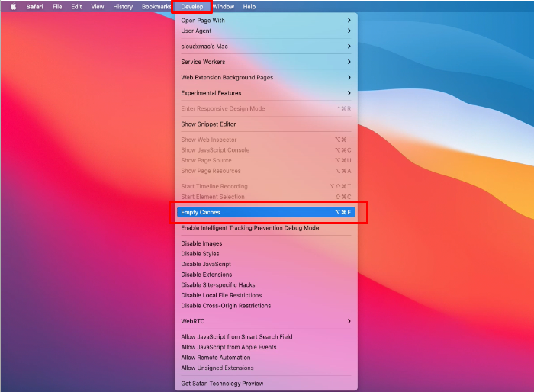534x392 pixels.
Task: Click Show Web Inspector item
Action: pyautogui.click(x=266, y=140)
